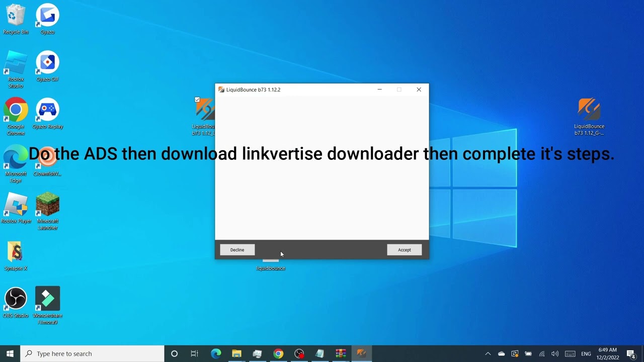Select the Roblox Studio desktop shortcut
Viewport: 644px width, 362px height.
pyautogui.click(x=16, y=70)
